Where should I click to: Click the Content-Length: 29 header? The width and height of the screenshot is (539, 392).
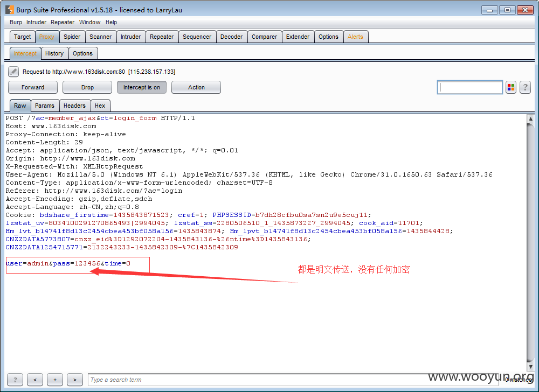44,142
